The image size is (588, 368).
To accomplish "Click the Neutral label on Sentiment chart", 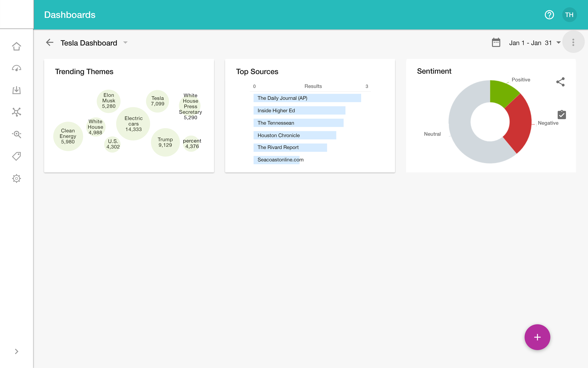I will [432, 134].
